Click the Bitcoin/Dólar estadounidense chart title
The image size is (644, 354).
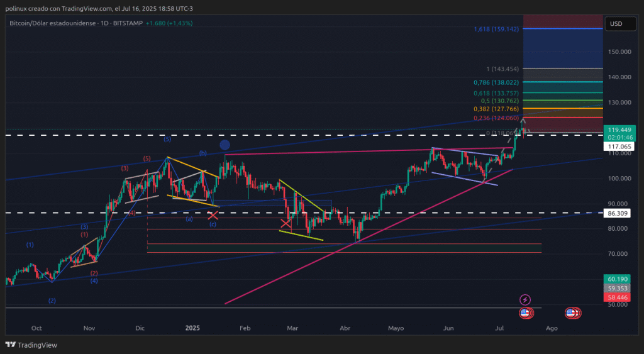point(53,23)
